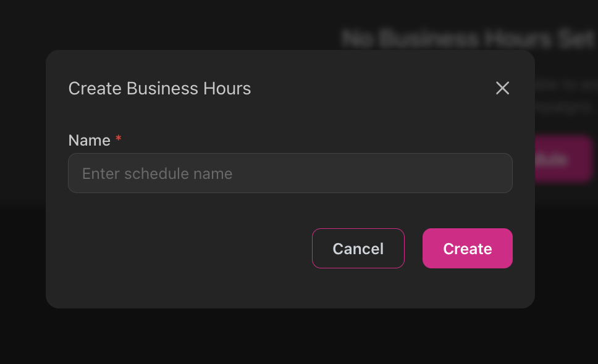Click the placeholder text Enter schedule name
The height and width of the screenshot is (364, 598).
(x=157, y=173)
